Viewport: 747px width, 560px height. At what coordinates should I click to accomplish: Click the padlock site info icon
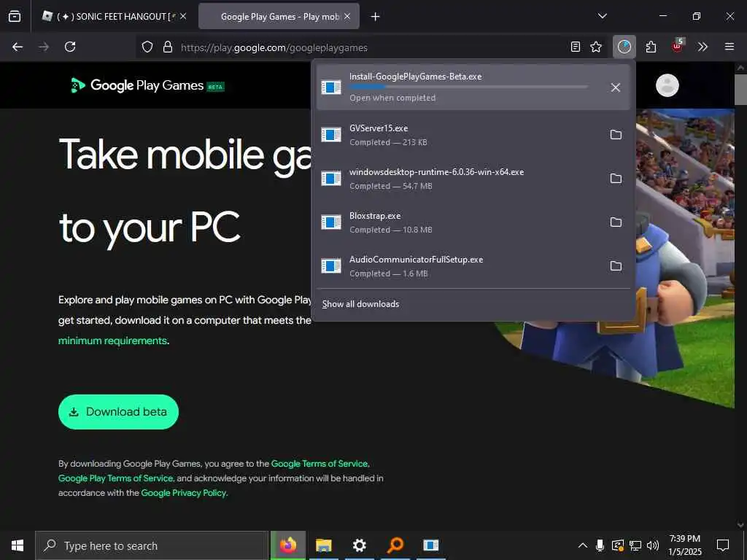(x=167, y=47)
